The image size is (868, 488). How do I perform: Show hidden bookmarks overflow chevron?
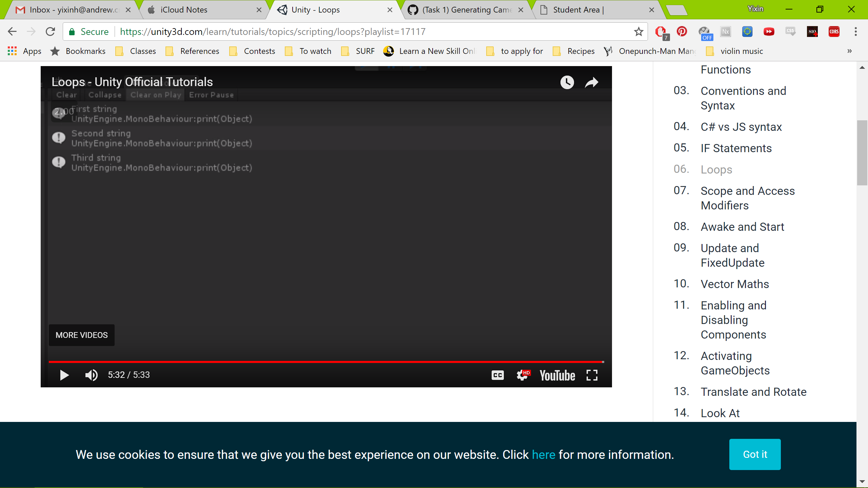pyautogui.click(x=850, y=51)
